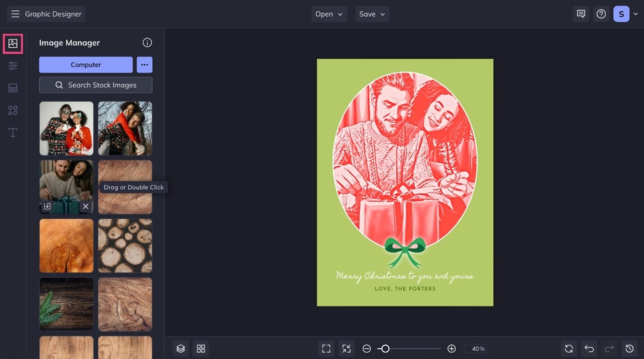644x359 pixels.
Task: Select cracked wood grain thumbnail beside fern
Action: point(125,304)
